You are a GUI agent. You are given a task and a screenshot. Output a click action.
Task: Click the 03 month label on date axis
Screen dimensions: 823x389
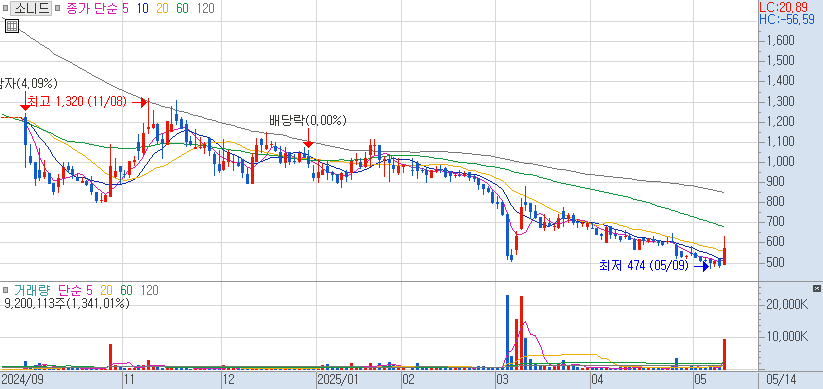[x=503, y=379]
